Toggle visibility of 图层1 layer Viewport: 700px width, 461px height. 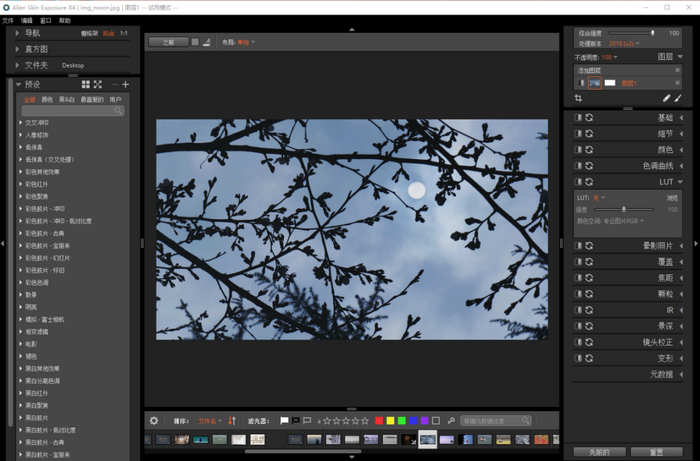click(x=581, y=83)
